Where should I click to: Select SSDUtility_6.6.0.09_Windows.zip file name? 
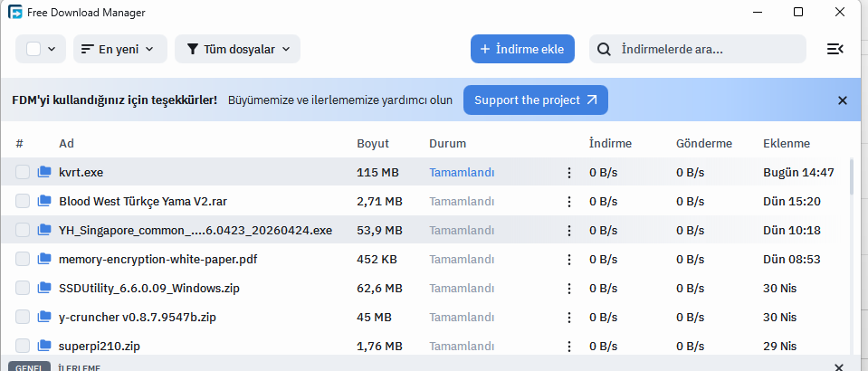tap(149, 288)
